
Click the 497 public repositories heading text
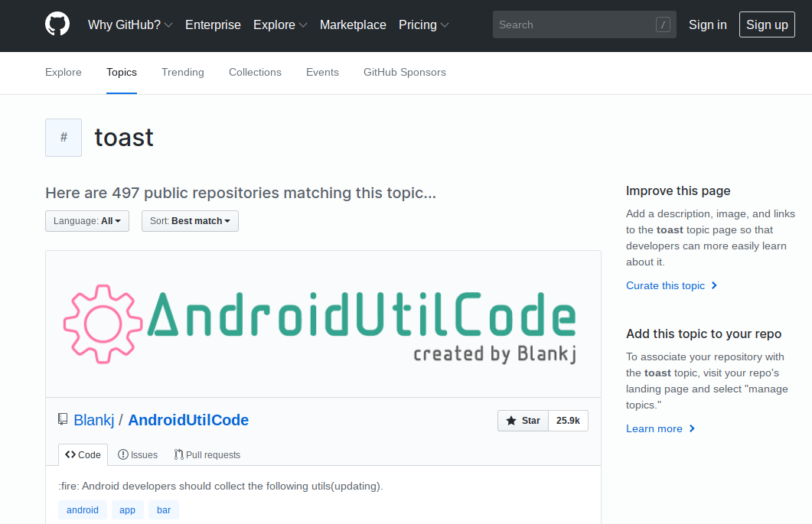pyautogui.click(x=241, y=193)
